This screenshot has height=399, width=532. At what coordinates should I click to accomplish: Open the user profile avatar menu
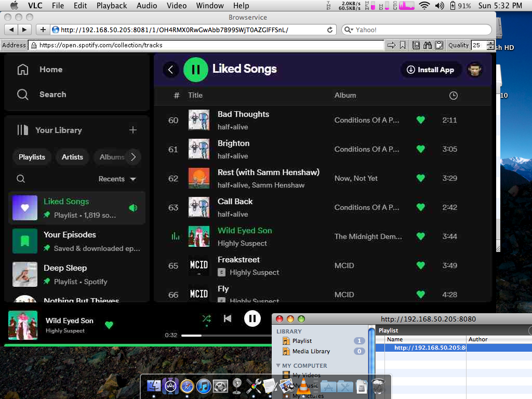pos(475,70)
